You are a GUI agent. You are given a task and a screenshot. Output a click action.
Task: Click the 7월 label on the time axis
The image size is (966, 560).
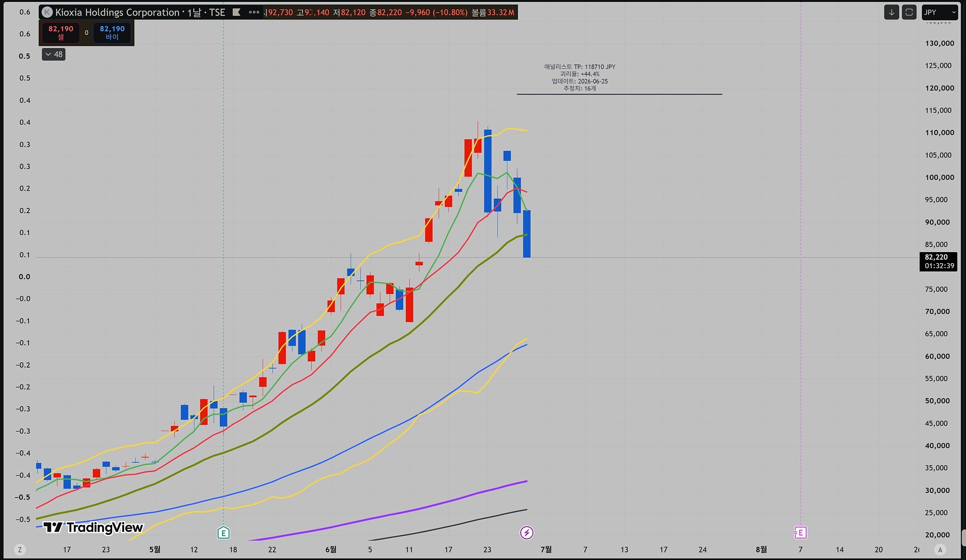[546, 549]
